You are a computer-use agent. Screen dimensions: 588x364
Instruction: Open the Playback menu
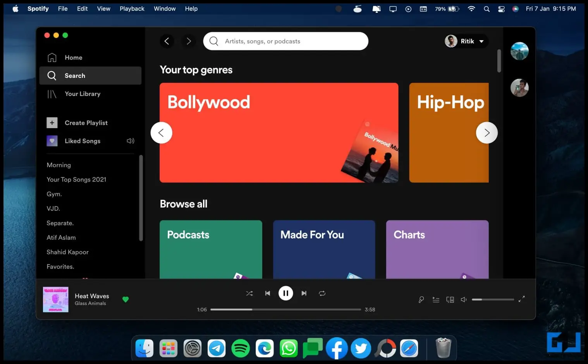pos(132,9)
